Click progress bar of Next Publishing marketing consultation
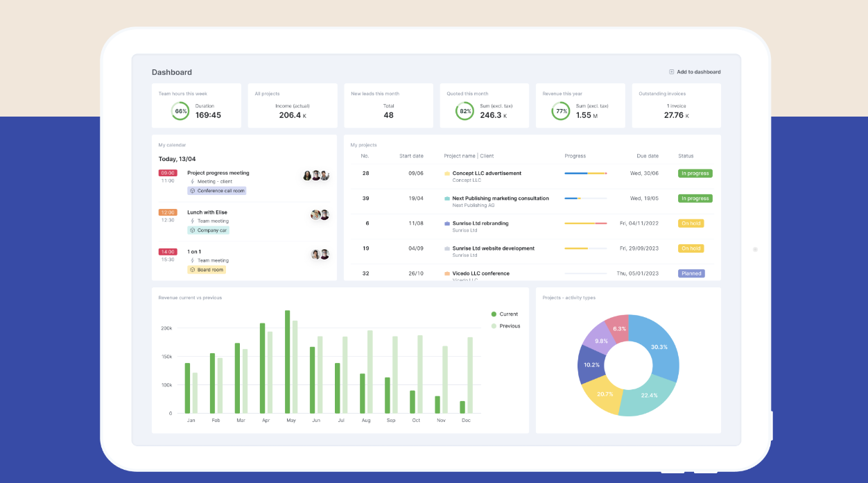Image resolution: width=868 pixels, height=483 pixels. tap(586, 198)
